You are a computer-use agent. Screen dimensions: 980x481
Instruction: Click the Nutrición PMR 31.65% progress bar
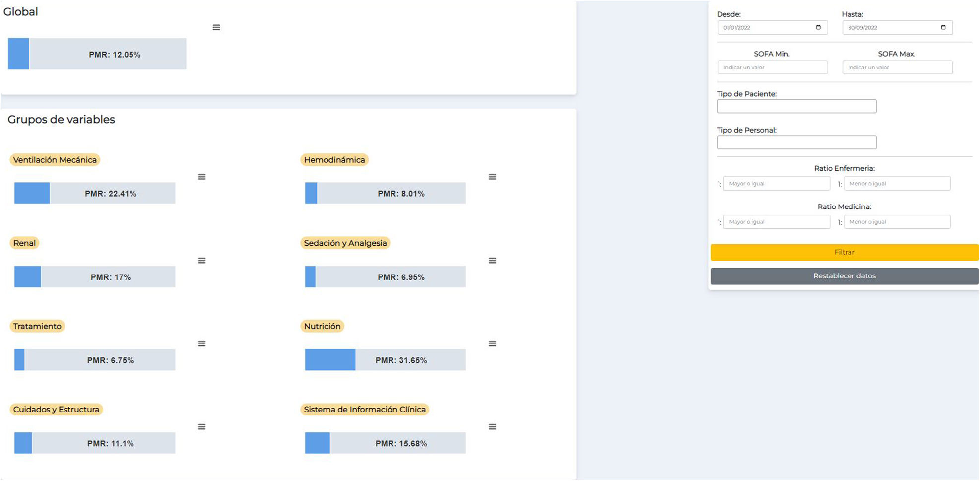[x=385, y=360]
